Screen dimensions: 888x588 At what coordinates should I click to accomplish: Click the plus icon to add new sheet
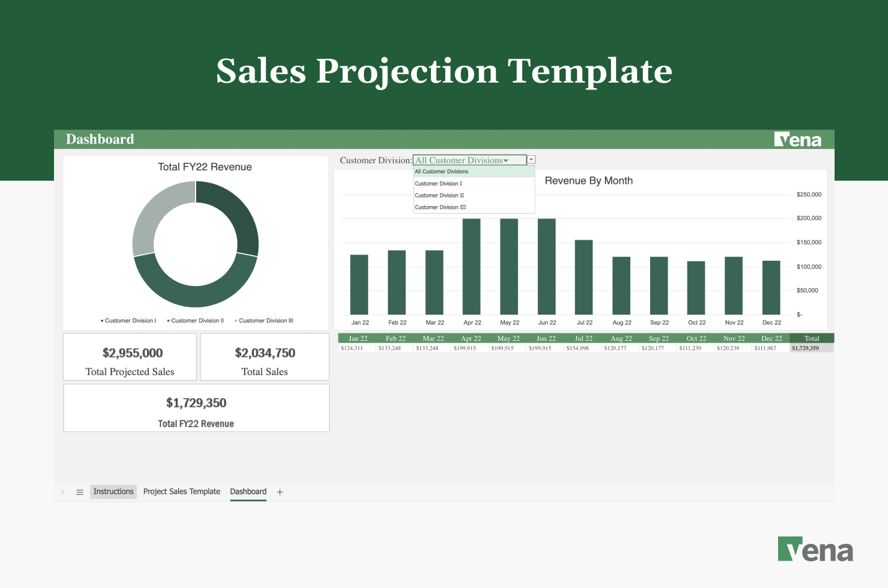pyautogui.click(x=279, y=492)
